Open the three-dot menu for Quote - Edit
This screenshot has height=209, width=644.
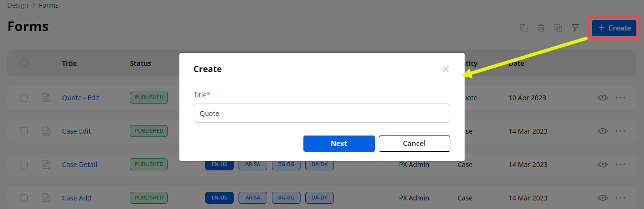[x=620, y=98]
